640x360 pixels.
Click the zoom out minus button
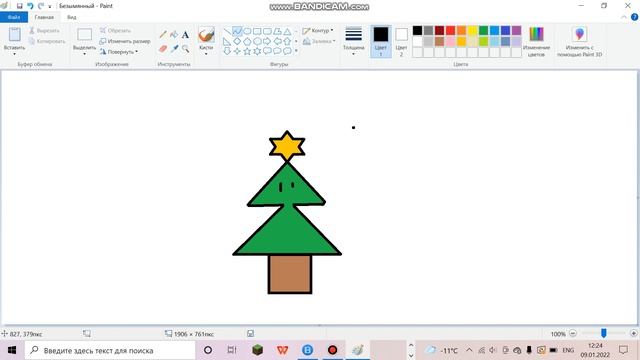573,333
